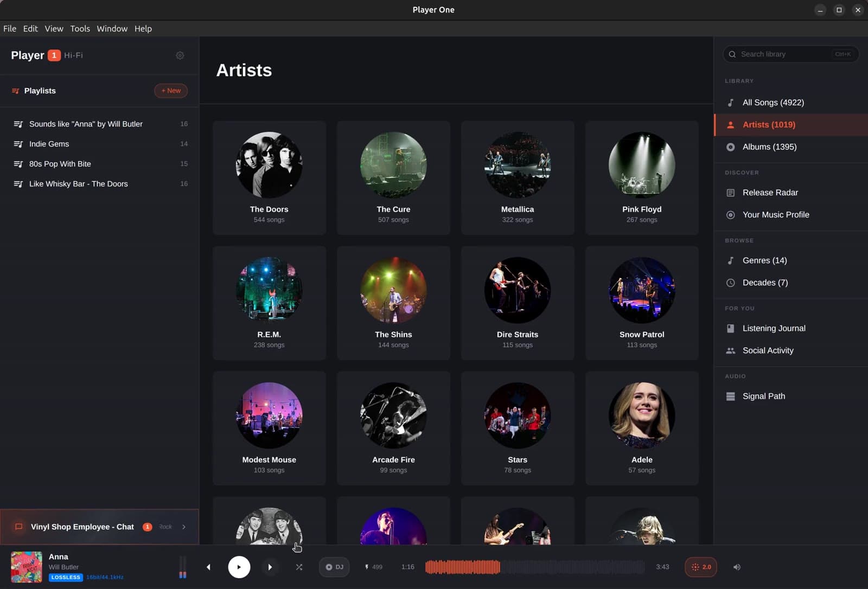Click the Genres note icon
Viewport: 868px width, 589px height.
point(731,260)
